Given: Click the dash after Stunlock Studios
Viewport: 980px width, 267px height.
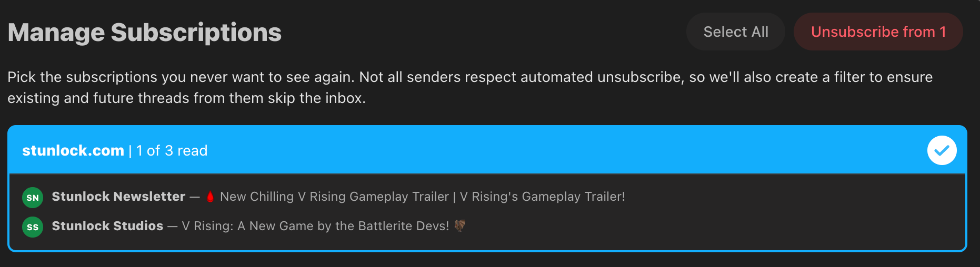Looking at the screenshot, I should point(173,226).
